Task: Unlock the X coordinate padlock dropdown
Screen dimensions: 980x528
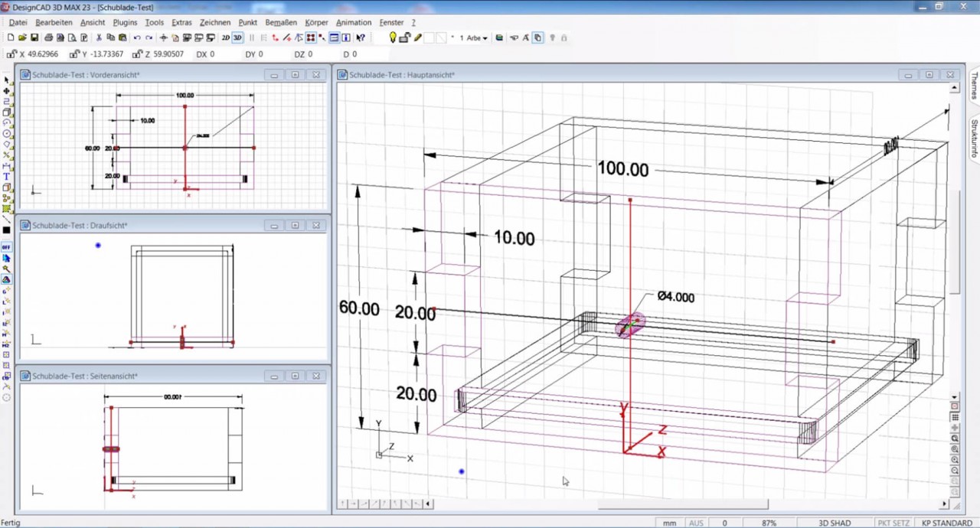Action: [11, 54]
